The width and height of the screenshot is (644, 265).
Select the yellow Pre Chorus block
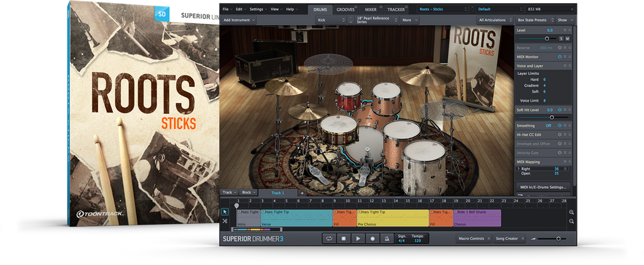click(392, 218)
